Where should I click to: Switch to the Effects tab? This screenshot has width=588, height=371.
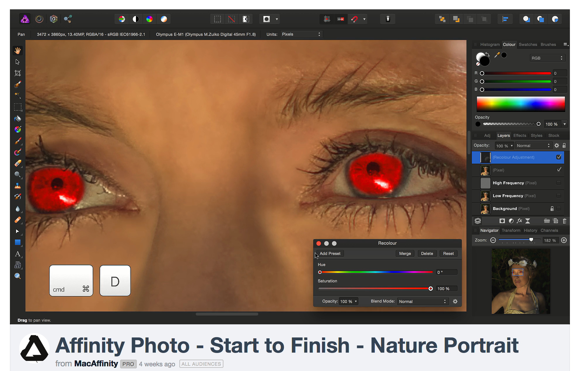519,135
